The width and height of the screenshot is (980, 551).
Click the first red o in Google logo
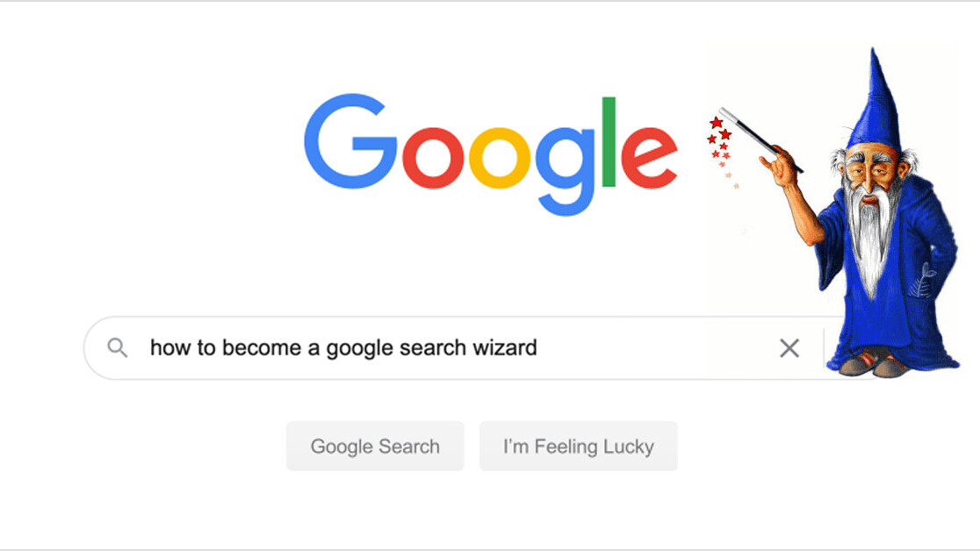[x=433, y=157]
